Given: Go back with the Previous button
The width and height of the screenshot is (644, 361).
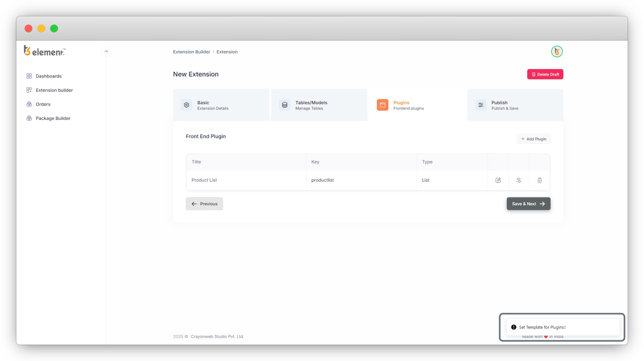Looking at the screenshot, I should [204, 204].
